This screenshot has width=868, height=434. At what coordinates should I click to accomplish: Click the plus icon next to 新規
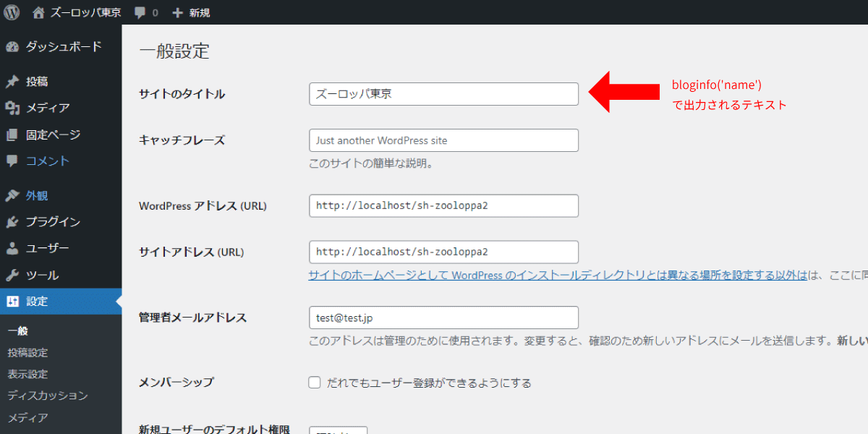(177, 13)
